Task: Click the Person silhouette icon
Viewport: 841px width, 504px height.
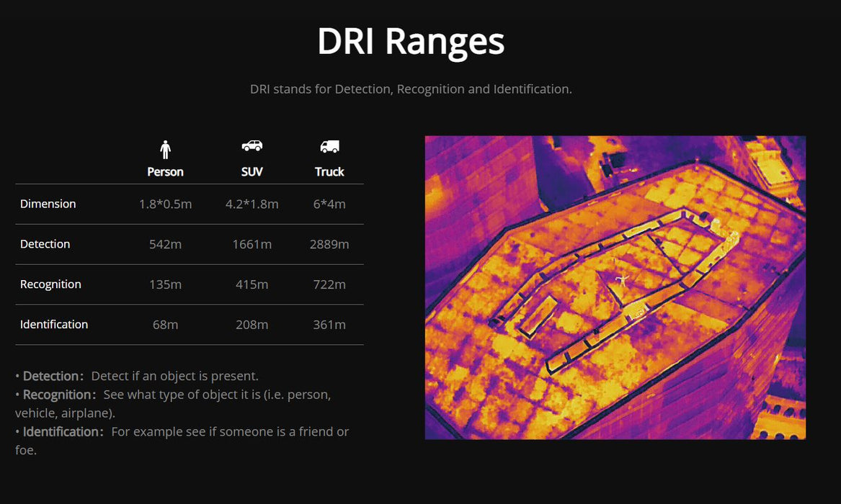Action: pos(165,150)
